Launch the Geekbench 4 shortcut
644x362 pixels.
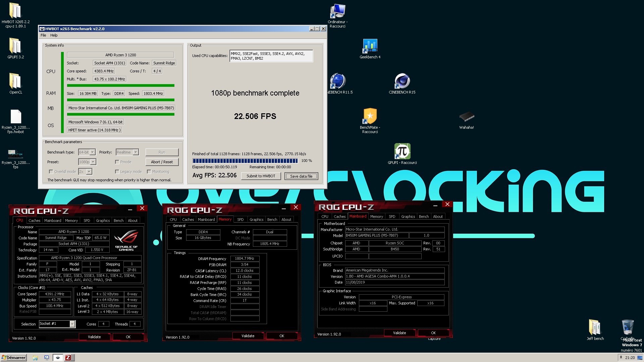pyautogui.click(x=370, y=46)
